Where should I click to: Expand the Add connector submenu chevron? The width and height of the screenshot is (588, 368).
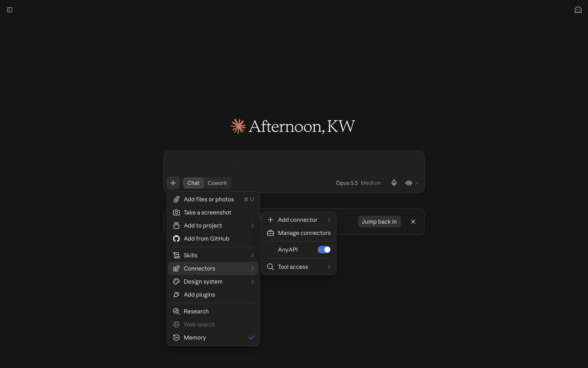pos(329,220)
